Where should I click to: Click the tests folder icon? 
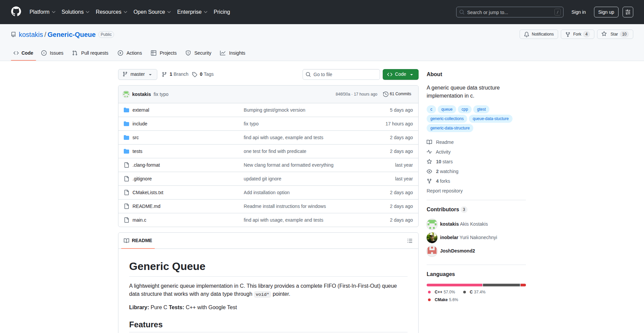[126, 151]
